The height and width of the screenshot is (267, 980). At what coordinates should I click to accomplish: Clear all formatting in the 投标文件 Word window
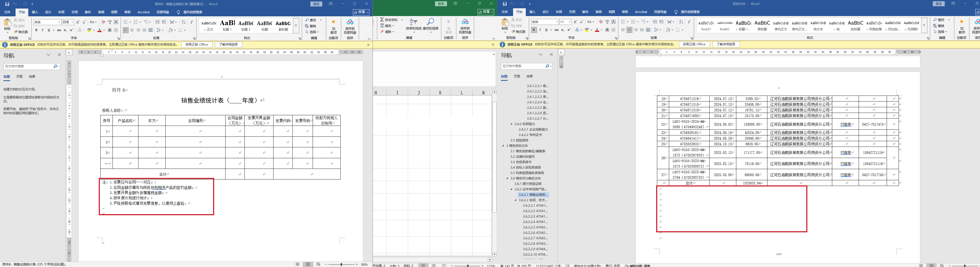(601, 22)
